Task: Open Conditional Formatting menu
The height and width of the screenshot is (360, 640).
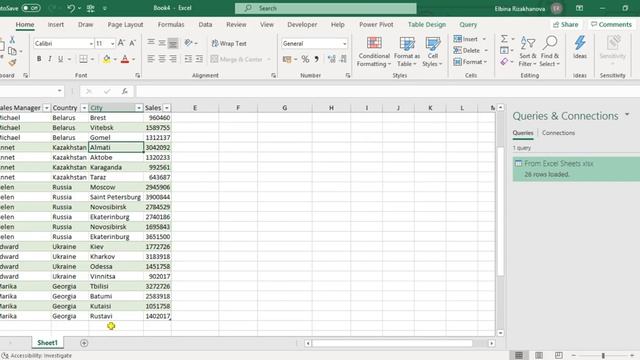Action: point(374,52)
